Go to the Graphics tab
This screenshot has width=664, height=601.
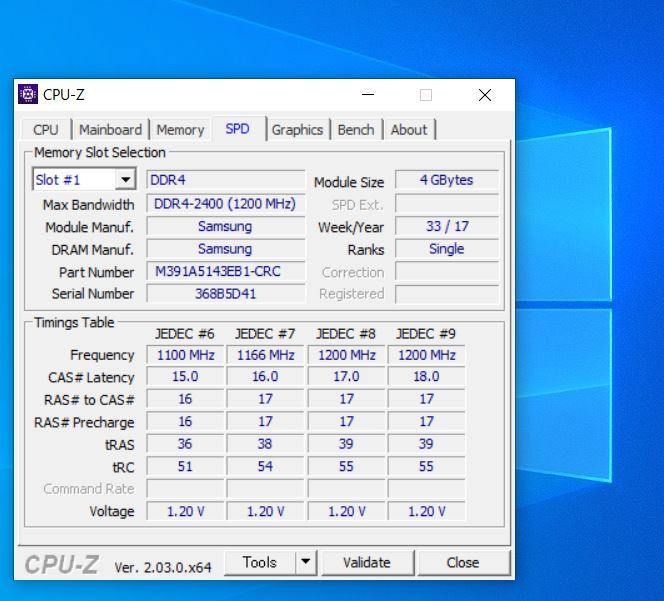297,130
